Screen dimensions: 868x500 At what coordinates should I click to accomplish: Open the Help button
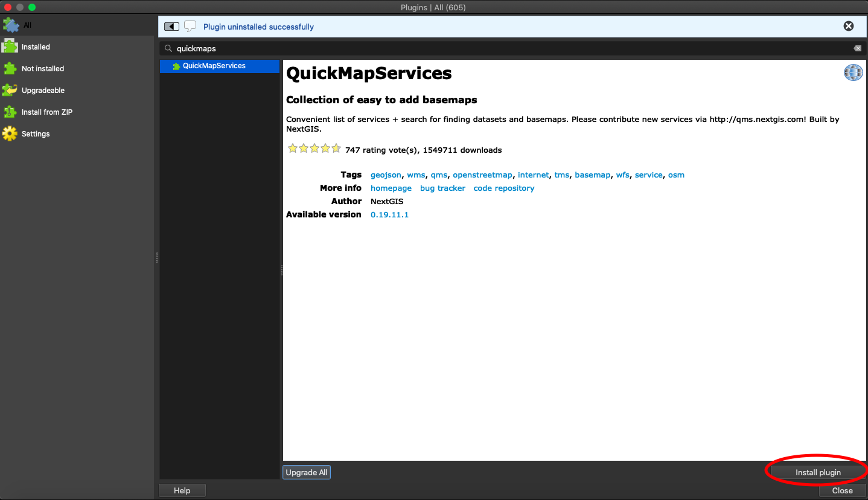[182, 490]
